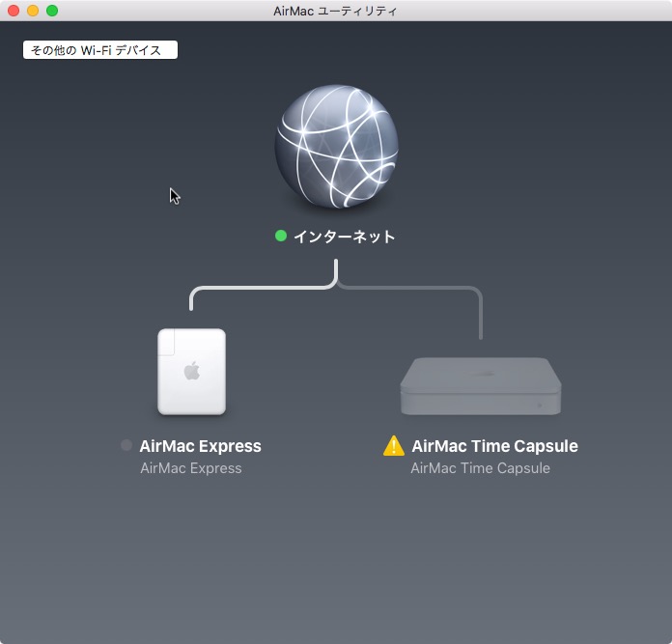Click the bold AirMac Time Capsule name label
The height and width of the screenshot is (644, 672).
click(494, 446)
